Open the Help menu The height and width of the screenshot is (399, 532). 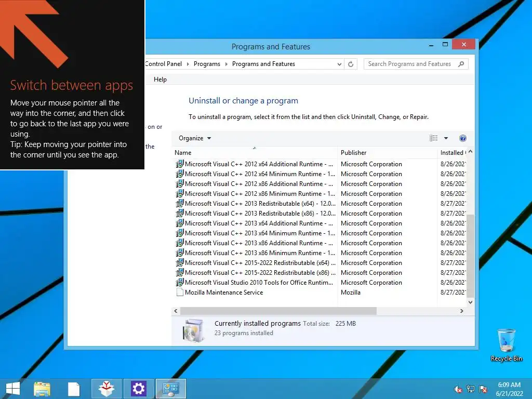pyautogui.click(x=160, y=79)
